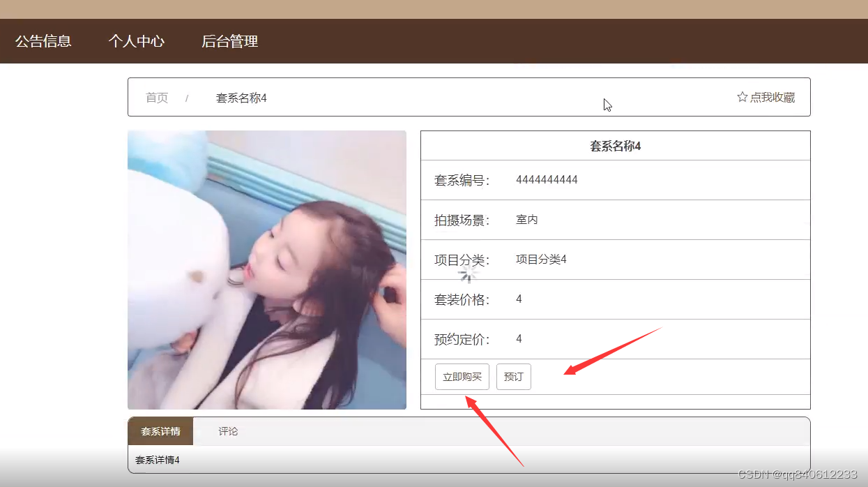Click the 首页 breadcrumb link
The image size is (868, 487).
point(157,98)
